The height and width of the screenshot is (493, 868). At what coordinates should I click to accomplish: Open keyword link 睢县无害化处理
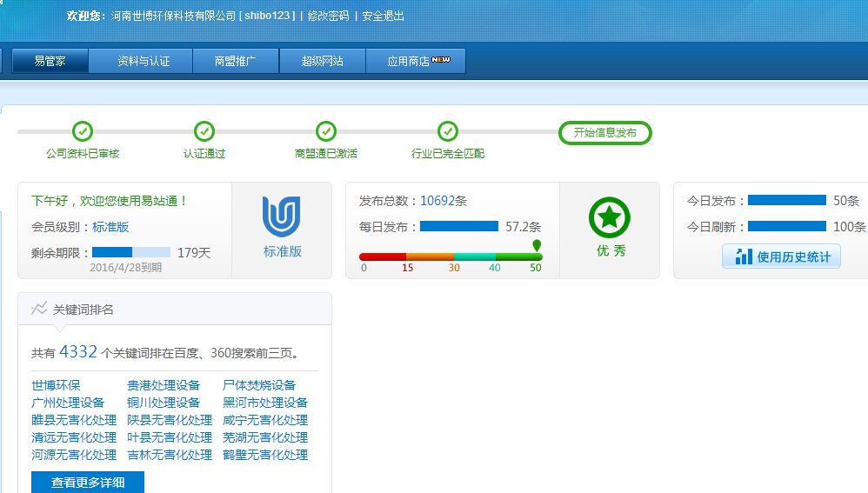pos(74,420)
